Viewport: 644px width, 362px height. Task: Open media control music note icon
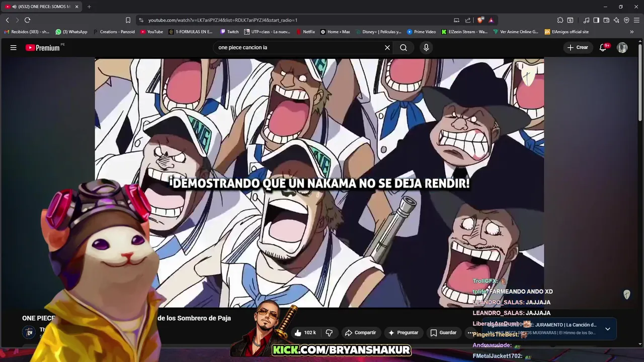click(x=586, y=20)
